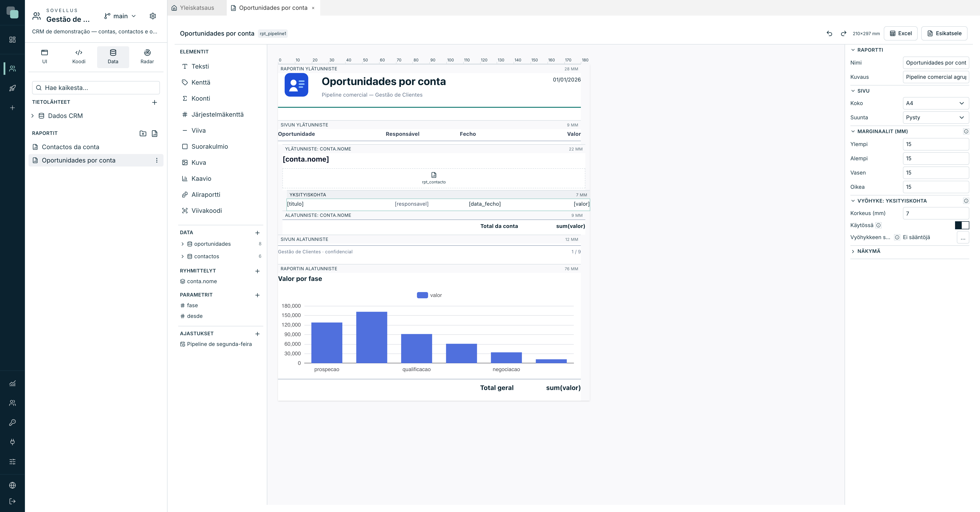
Task: Click the Hae kaikesta search field
Action: pos(96,88)
